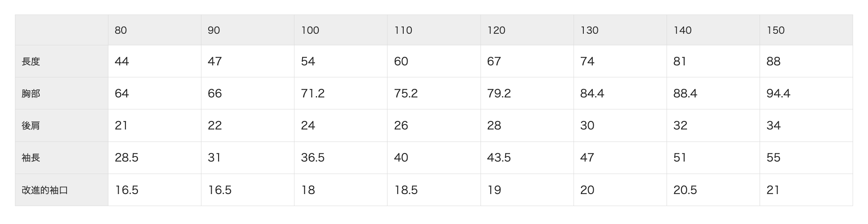Select the 後肩 row label
This screenshot has width=868, height=224.
pos(31,126)
